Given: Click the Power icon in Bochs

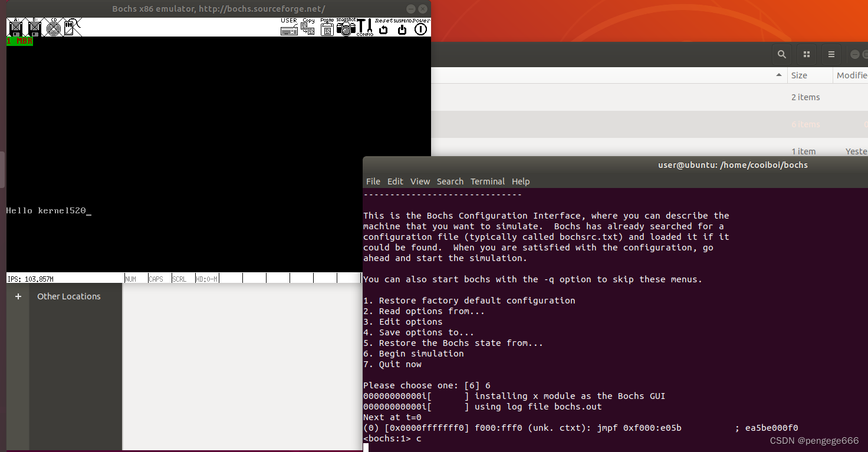Looking at the screenshot, I should click(421, 27).
